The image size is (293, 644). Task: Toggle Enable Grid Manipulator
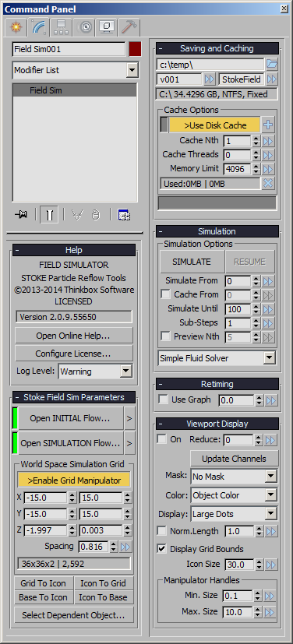click(74, 480)
